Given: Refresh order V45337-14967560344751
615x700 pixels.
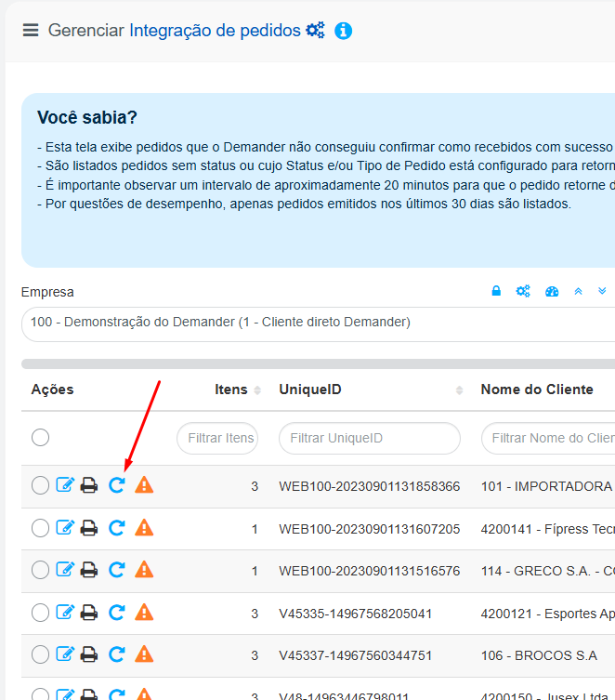Looking at the screenshot, I should click(x=117, y=654).
